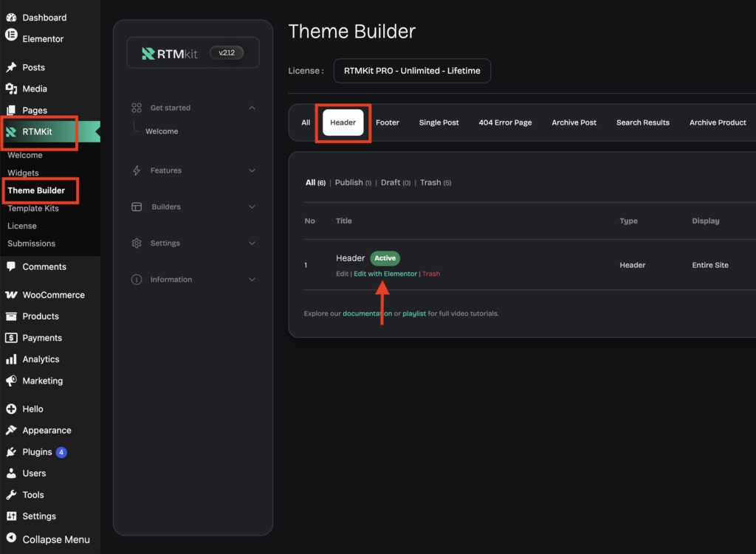Click the Marketing megaphone icon
756x554 pixels.
tap(11, 381)
